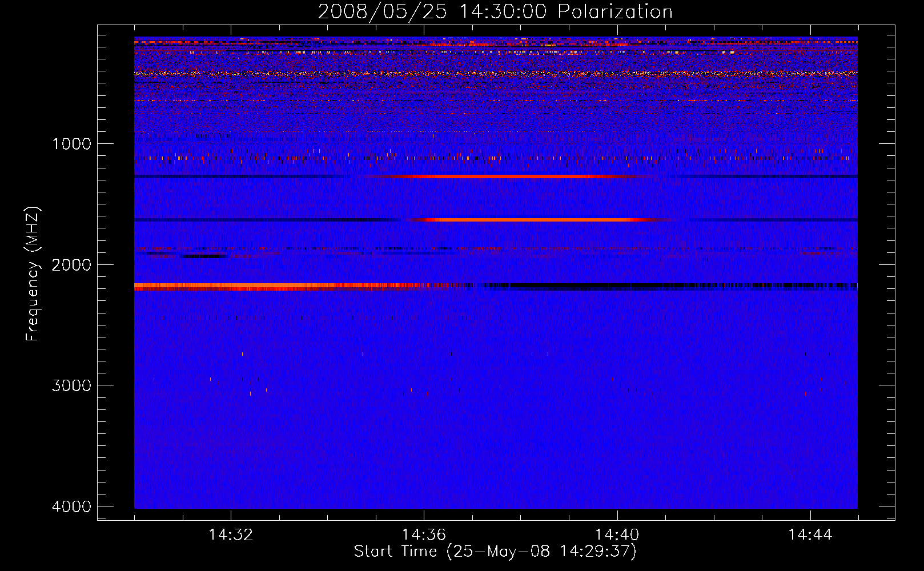Screen dimensions: 924x571
Task: Click the 4000 frequency tick label
Action: point(71,506)
